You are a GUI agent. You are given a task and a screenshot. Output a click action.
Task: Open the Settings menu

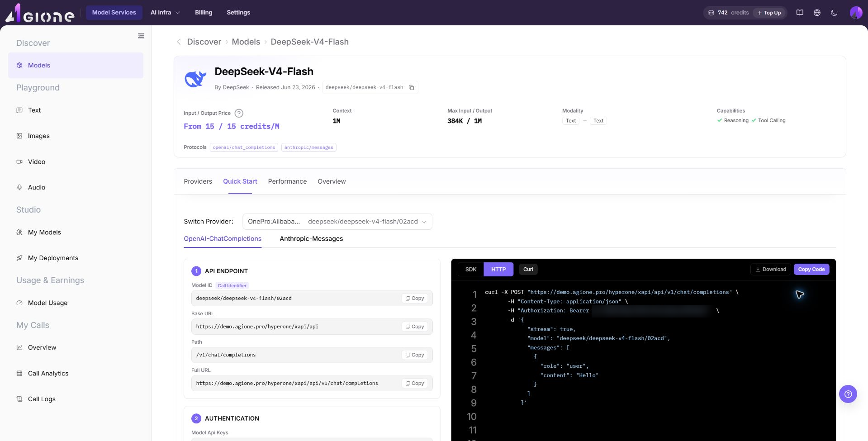(238, 13)
